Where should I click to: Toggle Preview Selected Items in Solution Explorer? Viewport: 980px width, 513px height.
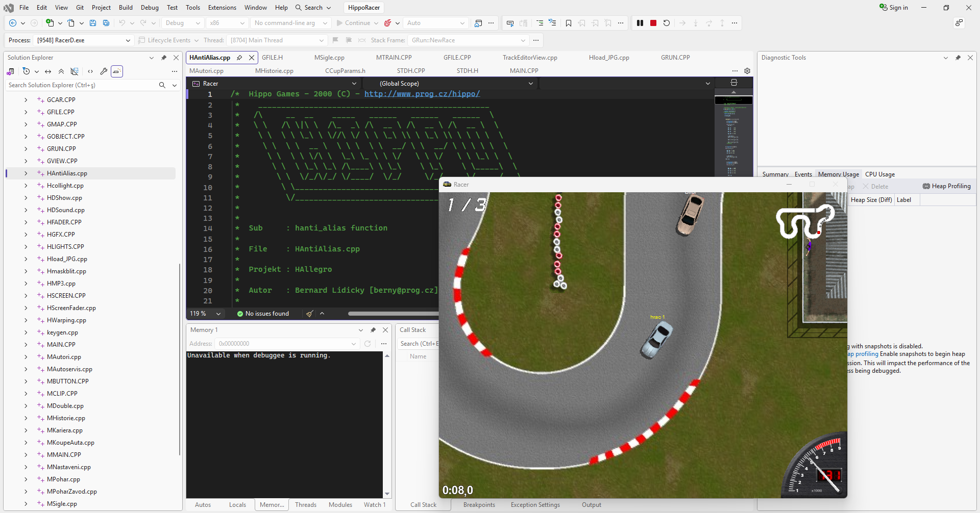point(117,71)
